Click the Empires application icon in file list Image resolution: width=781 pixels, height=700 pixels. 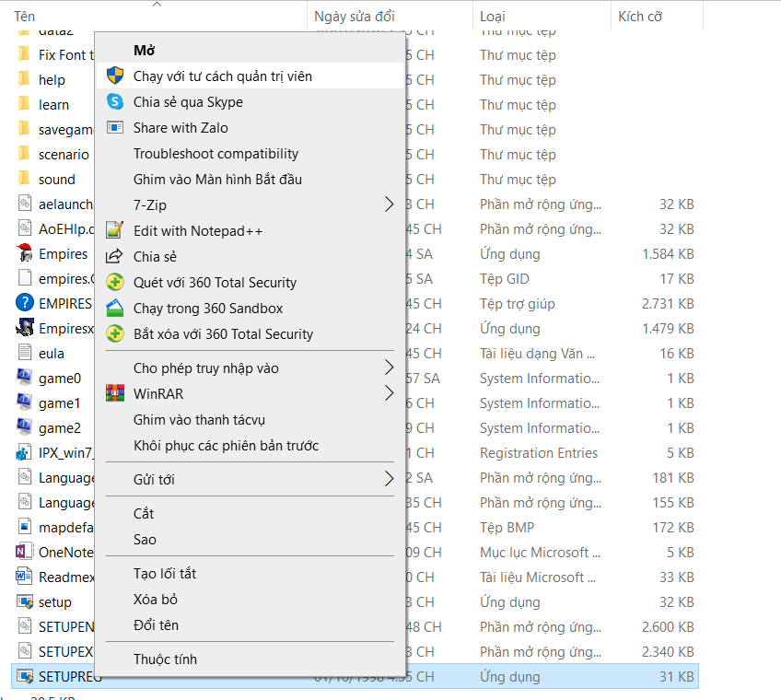25,254
